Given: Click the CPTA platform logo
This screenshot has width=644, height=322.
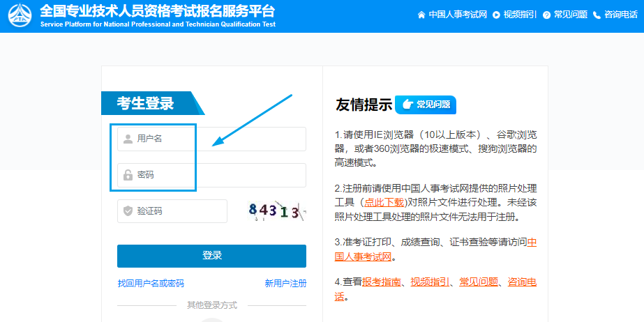Looking at the screenshot, I should tap(20, 15).
